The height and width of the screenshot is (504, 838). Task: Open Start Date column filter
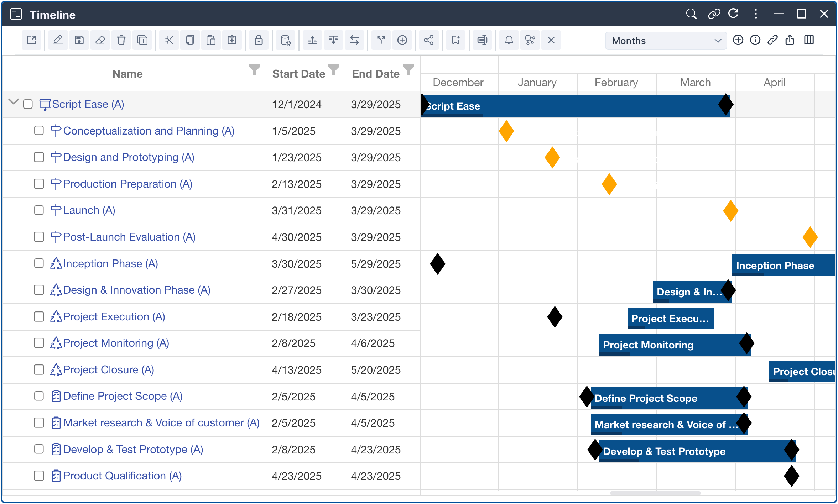pyautogui.click(x=334, y=70)
